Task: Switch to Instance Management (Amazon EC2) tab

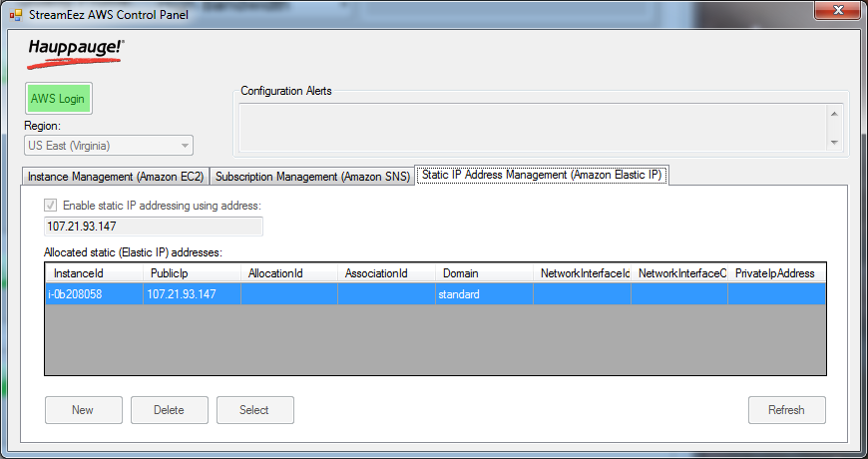Action: (116, 177)
